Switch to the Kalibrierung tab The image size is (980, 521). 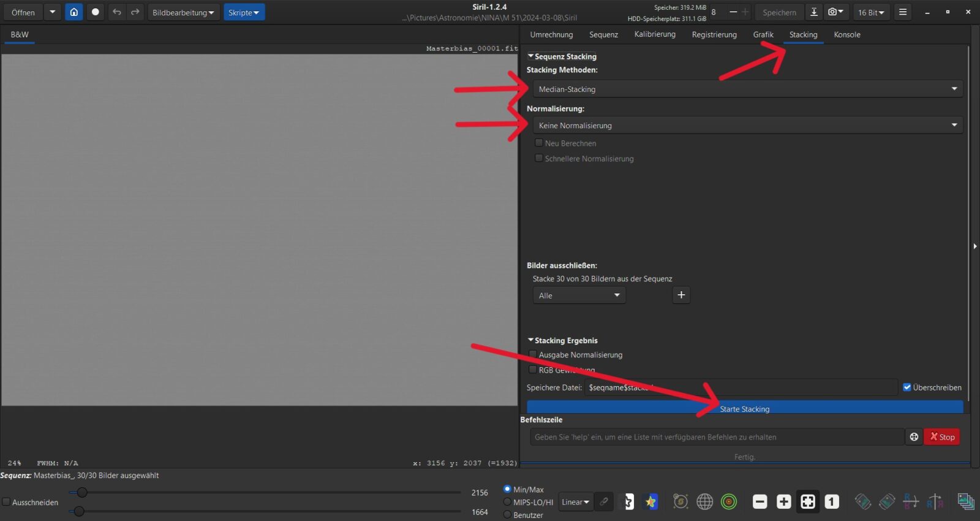655,34
